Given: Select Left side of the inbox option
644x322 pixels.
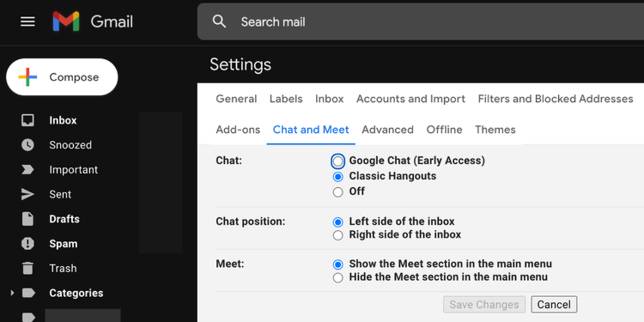Looking at the screenshot, I should 337,222.
